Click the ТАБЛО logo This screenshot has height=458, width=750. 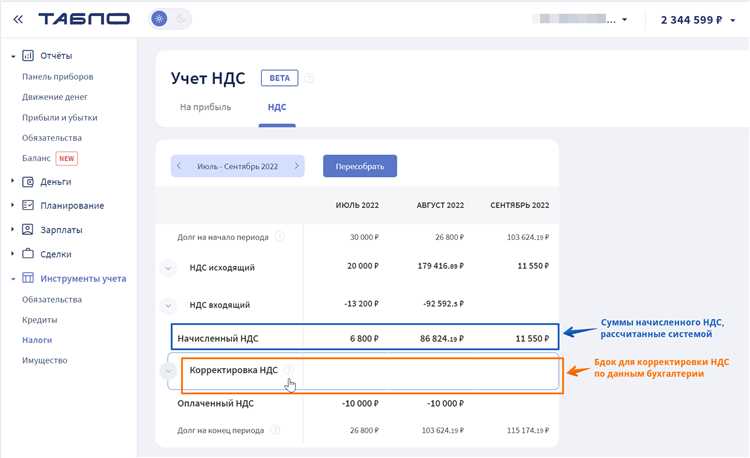point(84,19)
